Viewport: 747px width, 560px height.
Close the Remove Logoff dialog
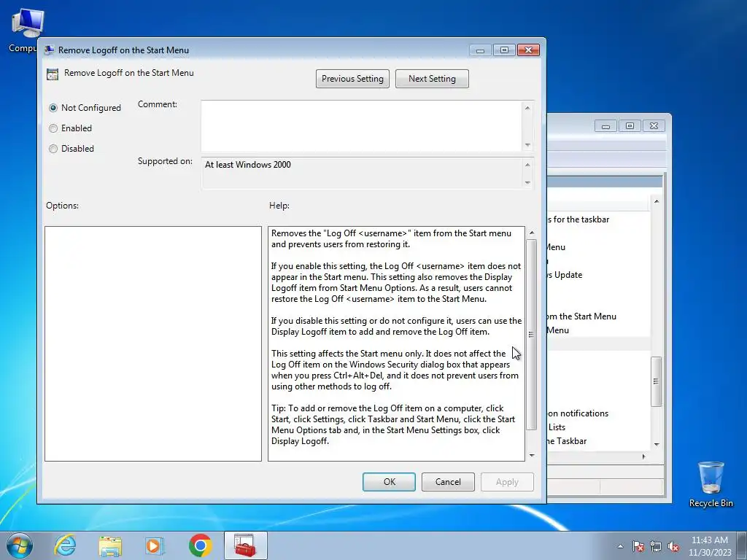point(528,50)
